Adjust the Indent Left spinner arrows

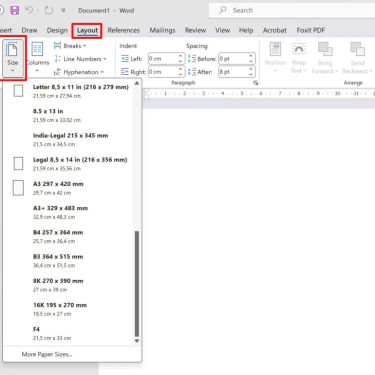[x=181, y=59]
